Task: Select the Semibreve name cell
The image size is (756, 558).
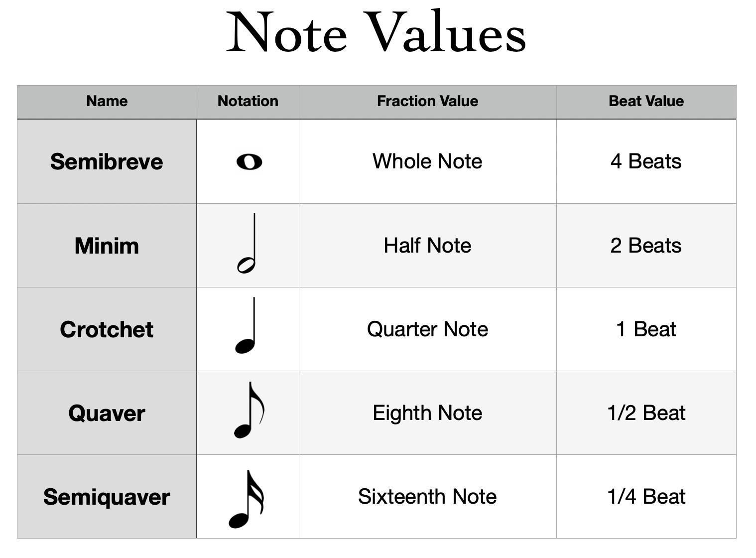Action: pos(107,161)
